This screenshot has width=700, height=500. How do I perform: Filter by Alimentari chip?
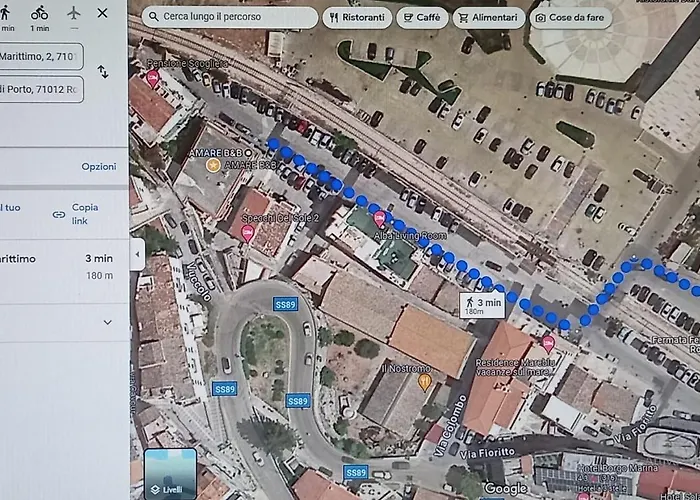488,17
